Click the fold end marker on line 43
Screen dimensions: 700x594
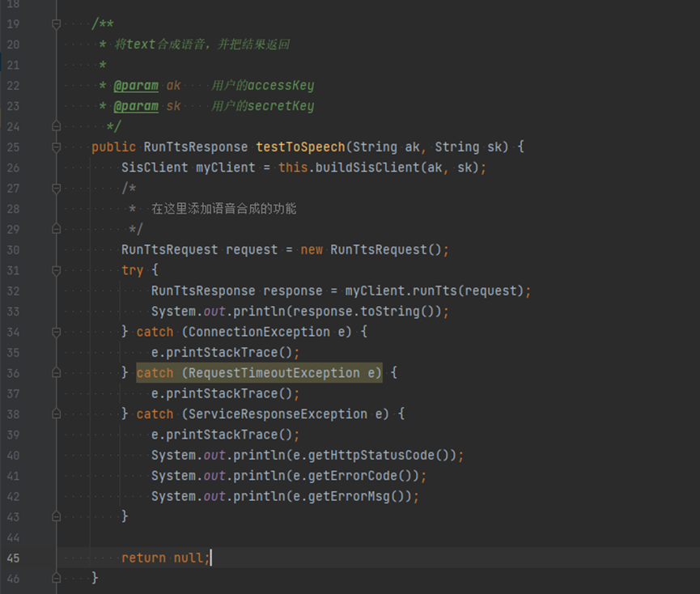point(57,516)
